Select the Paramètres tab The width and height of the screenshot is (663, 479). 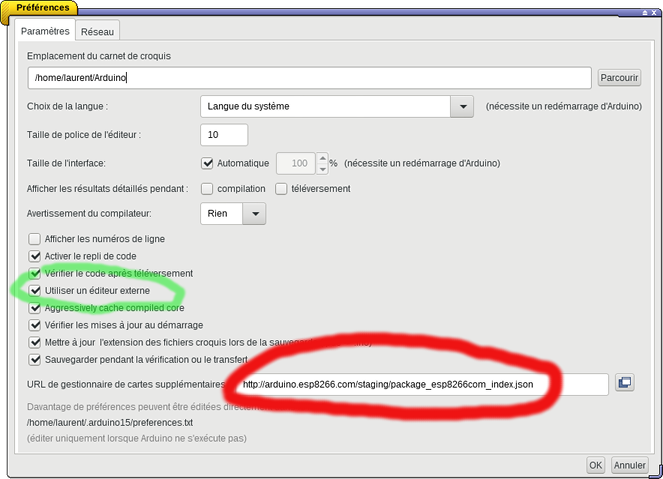tap(46, 32)
